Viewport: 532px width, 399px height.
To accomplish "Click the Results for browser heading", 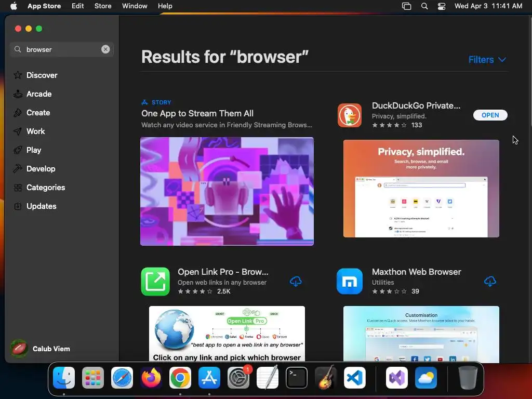I will click(225, 57).
